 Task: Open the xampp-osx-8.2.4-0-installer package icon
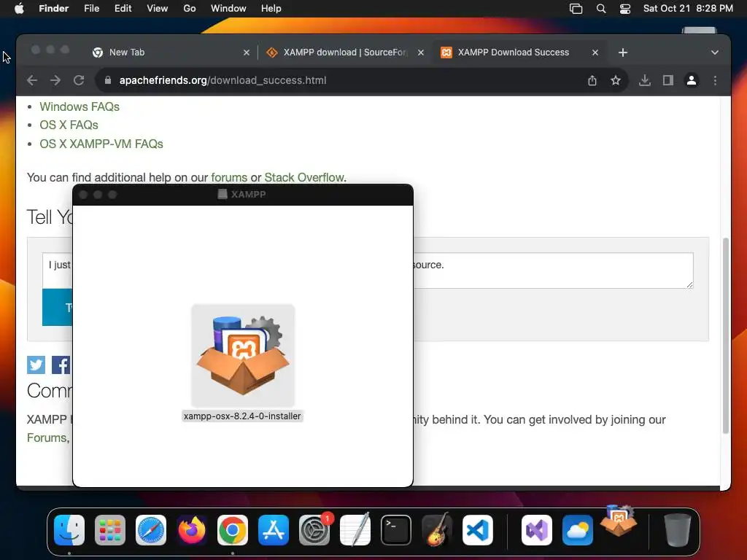(243, 355)
